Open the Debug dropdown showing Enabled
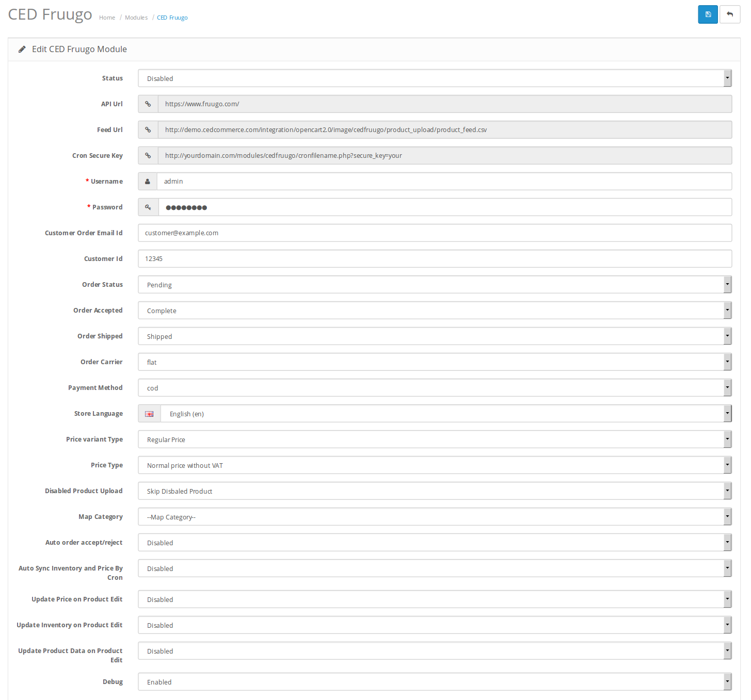751x700 pixels. point(435,681)
